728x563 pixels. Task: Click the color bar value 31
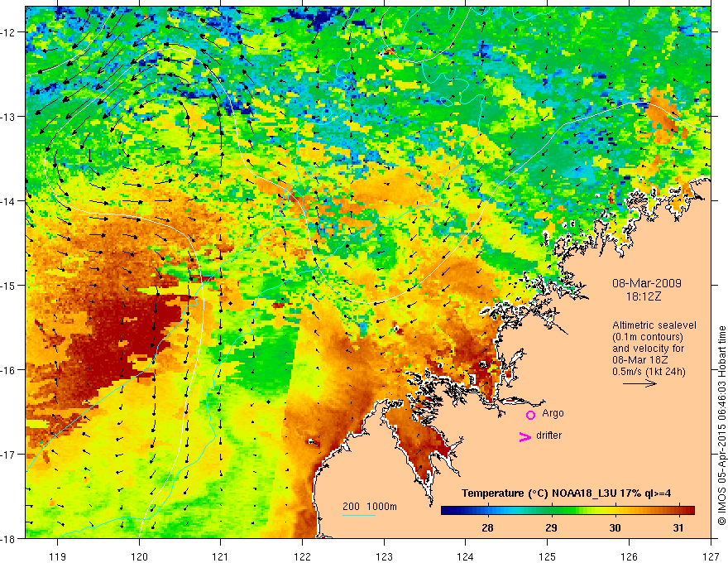pos(678,527)
